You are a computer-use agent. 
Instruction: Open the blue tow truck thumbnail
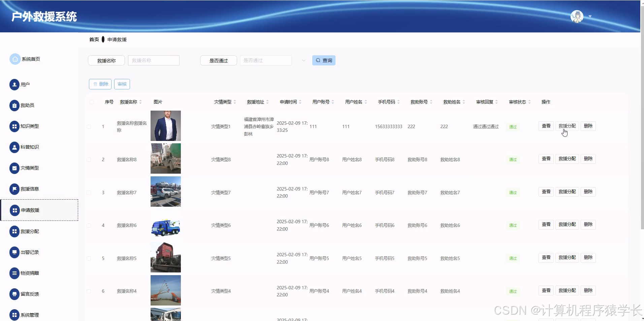click(x=166, y=225)
